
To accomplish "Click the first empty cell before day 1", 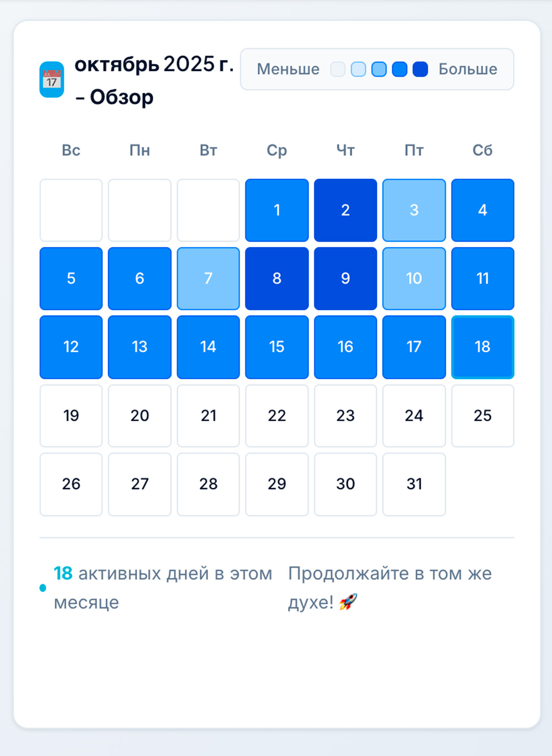I will (71, 210).
